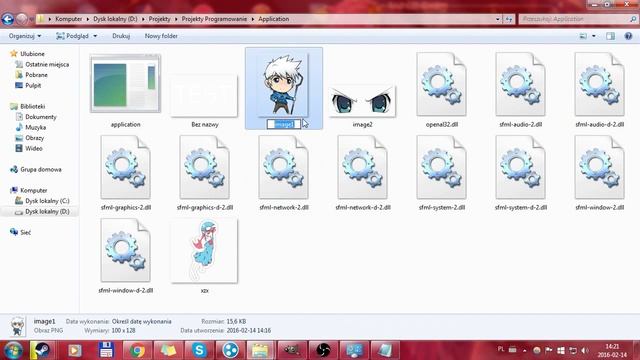Select the sfml-system-2.dll file icon
Image resolution: width=640 pixels, height=360 pixels.
click(x=441, y=167)
